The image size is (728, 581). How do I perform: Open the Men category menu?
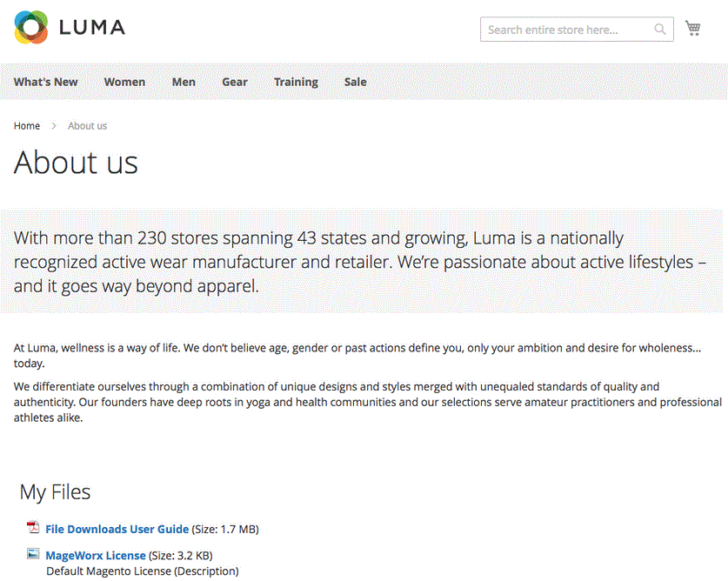pyautogui.click(x=184, y=82)
